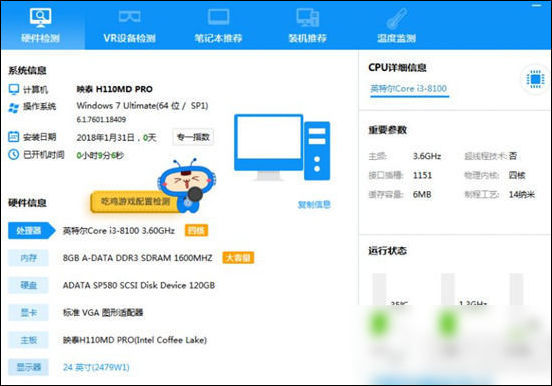Click the large desktop computer illustration
The height and width of the screenshot is (386, 552).
[x=282, y=147]
